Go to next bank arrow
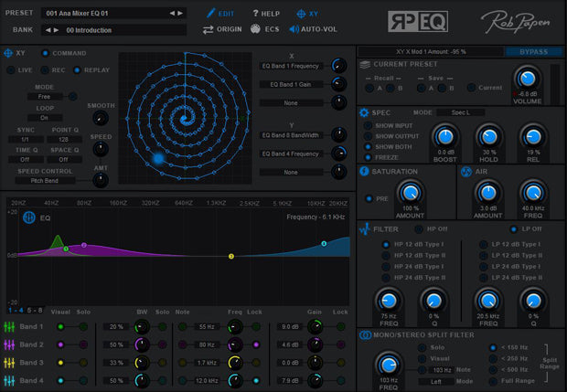Viewport: 567px width, 392px height. point(56,30)
